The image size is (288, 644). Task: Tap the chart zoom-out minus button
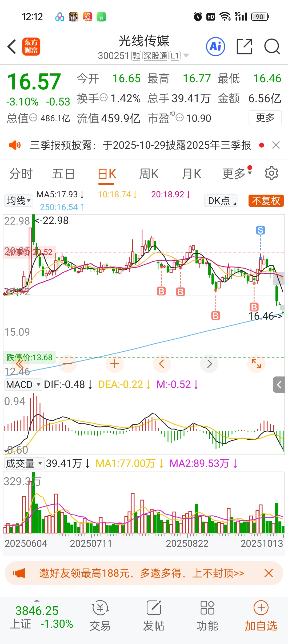(x=68, y=364)
